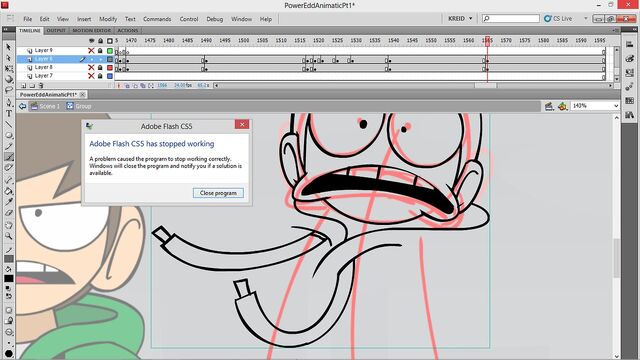Switch to the Motion Editor tab

point(91,31)
